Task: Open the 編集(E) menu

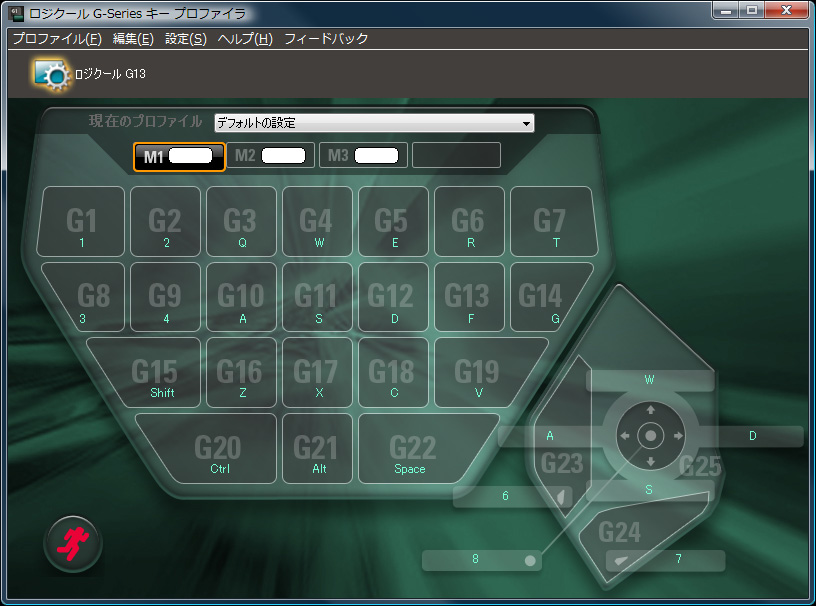Action: 133,39
